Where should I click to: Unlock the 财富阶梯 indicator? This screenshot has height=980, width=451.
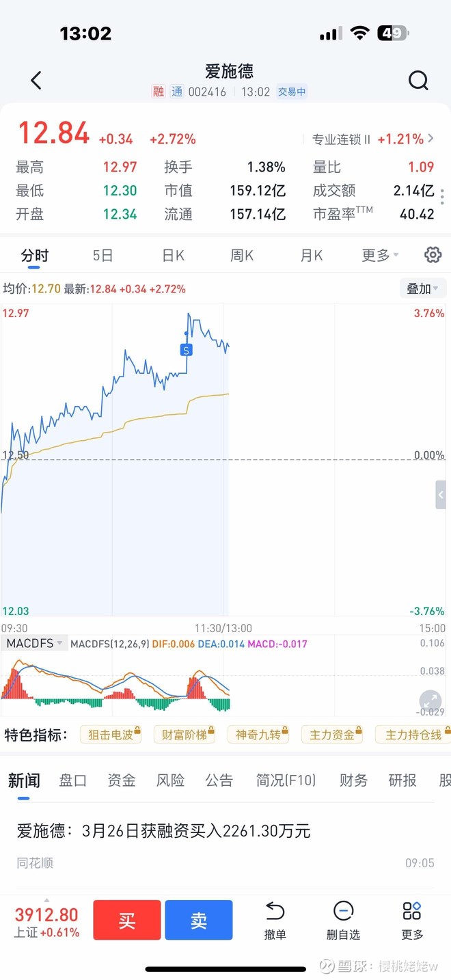pos(184,734)
